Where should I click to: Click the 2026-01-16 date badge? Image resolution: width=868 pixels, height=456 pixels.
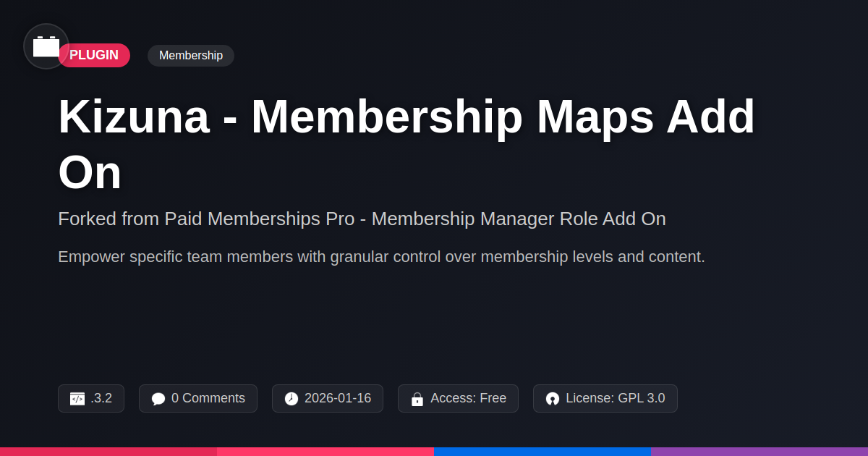pyautogui.click(x=328, y=398)
